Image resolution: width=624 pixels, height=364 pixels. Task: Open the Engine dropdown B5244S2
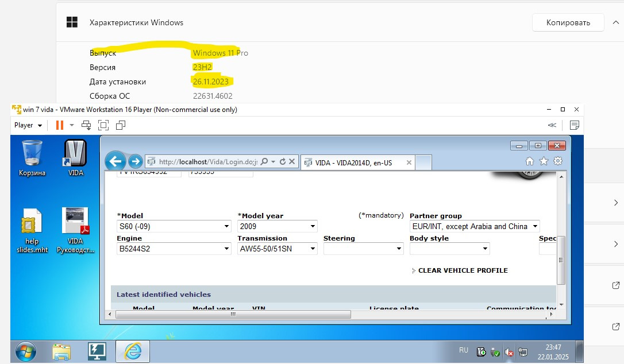(174, 249)
